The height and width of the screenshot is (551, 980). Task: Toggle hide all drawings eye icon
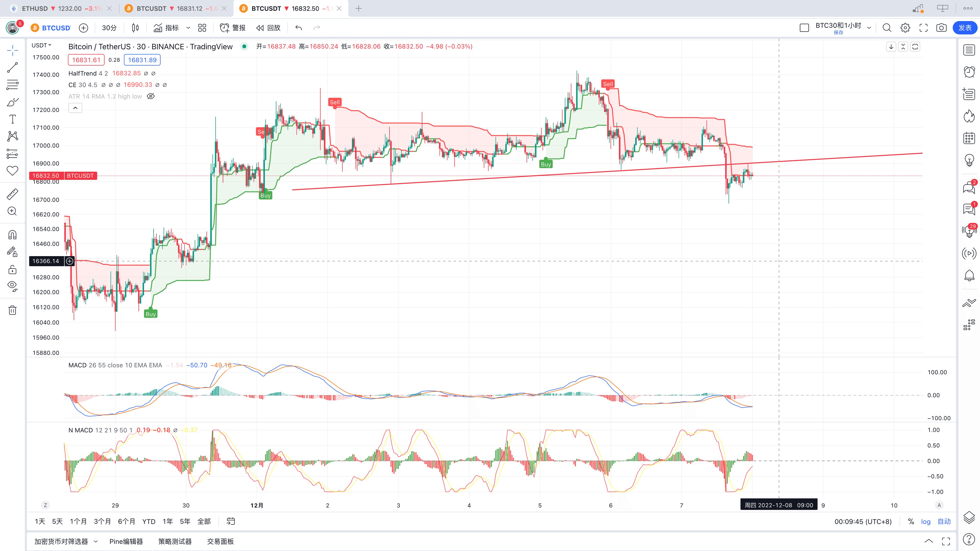[x=13, y=286]
